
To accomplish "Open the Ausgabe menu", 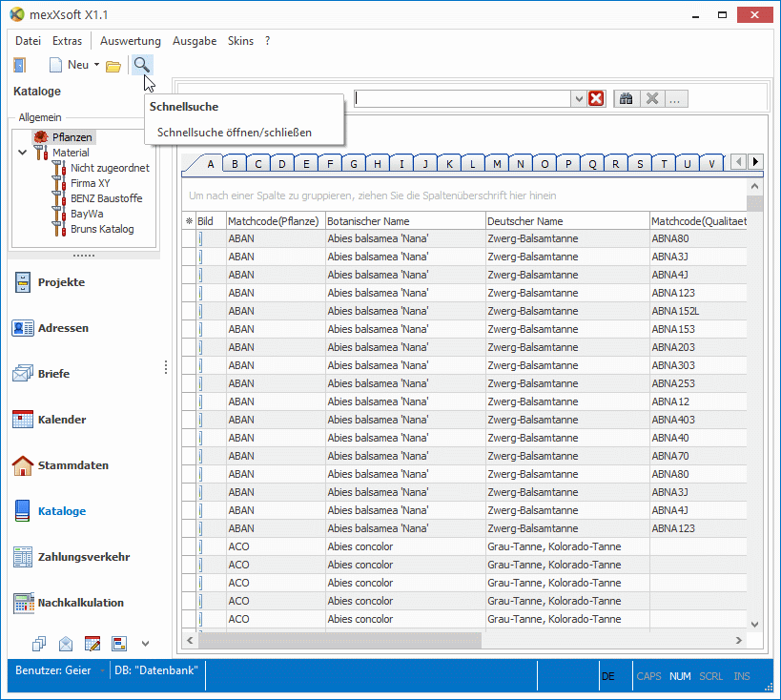I will tap(195, 41).
